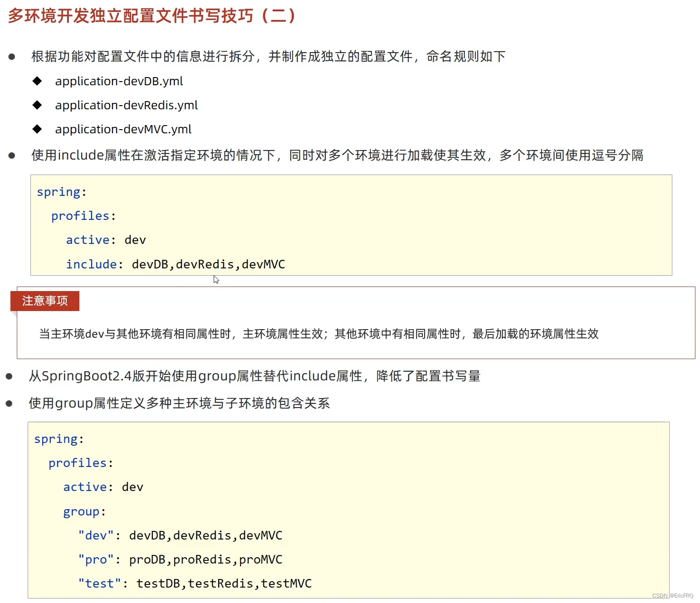This screenshot has height=603, width=700.
Task: Click the line starting 从SpringBoot2.4版开始
Action: 255,376
